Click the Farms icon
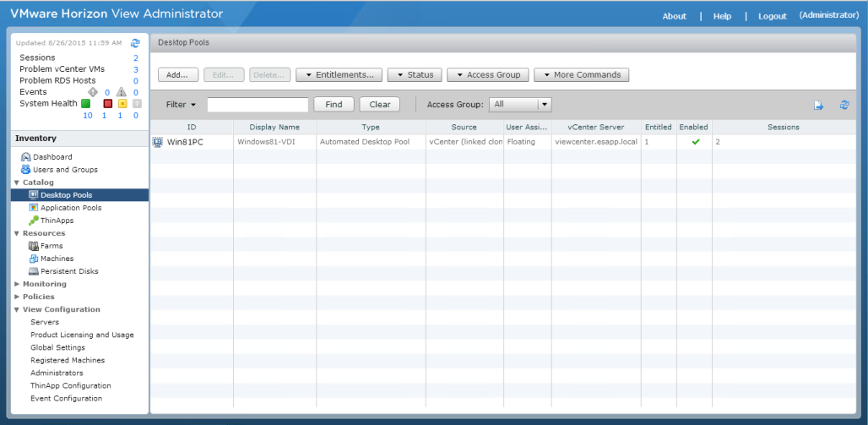Viewport: 868px width, 425px height. click(x=33, y=246)
